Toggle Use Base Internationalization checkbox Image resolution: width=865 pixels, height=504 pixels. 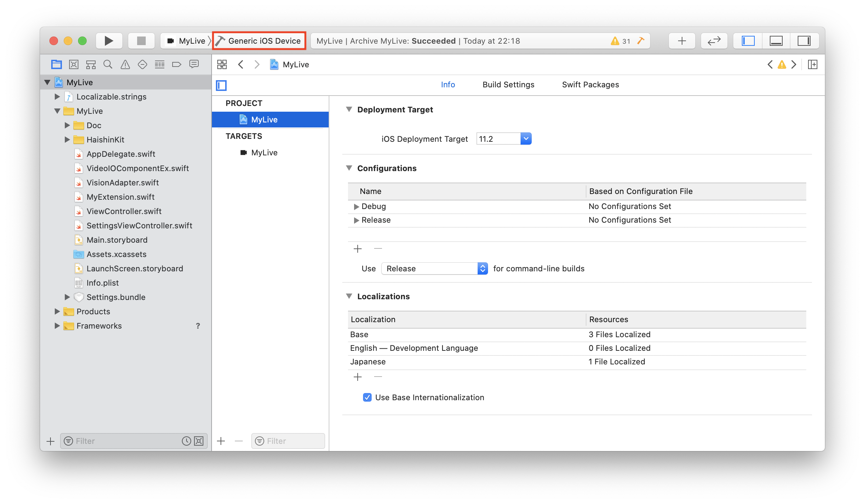[367, 397]
